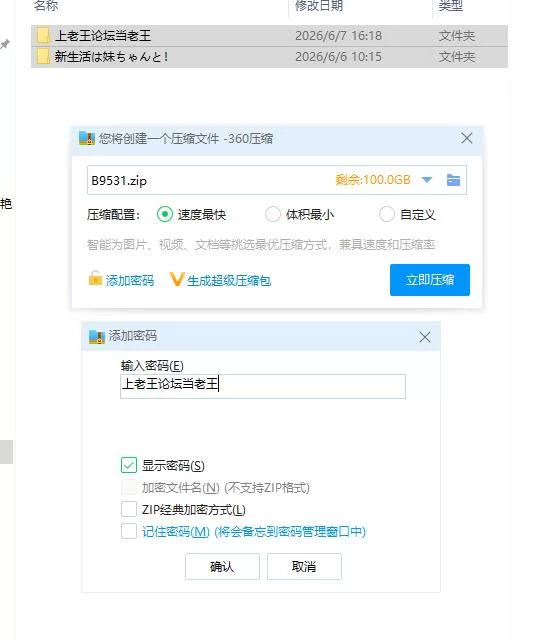
Task: Uncheck the 显示密码(S) checkbox
Action: [129, 465]
